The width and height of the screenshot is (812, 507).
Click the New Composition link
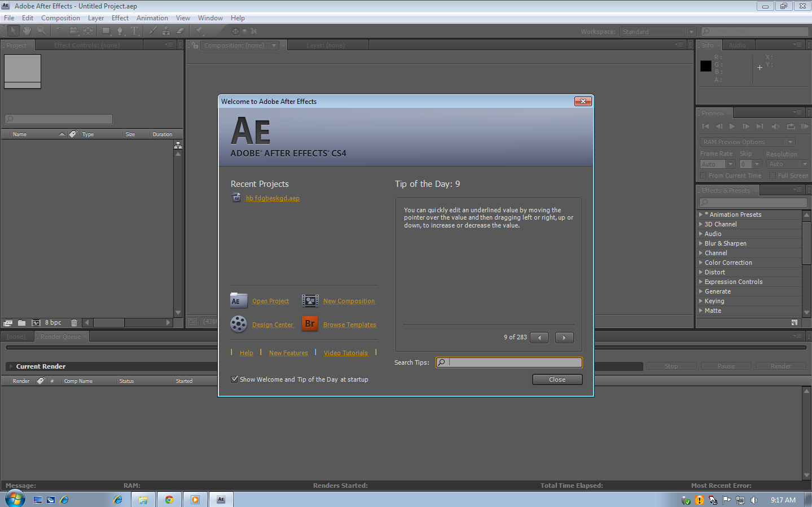click(349, 301)
